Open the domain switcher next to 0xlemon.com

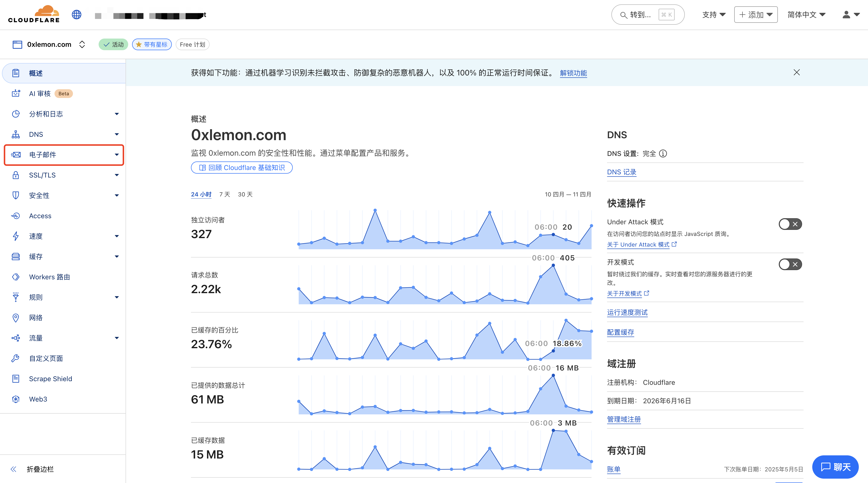[x=82, y=44]
